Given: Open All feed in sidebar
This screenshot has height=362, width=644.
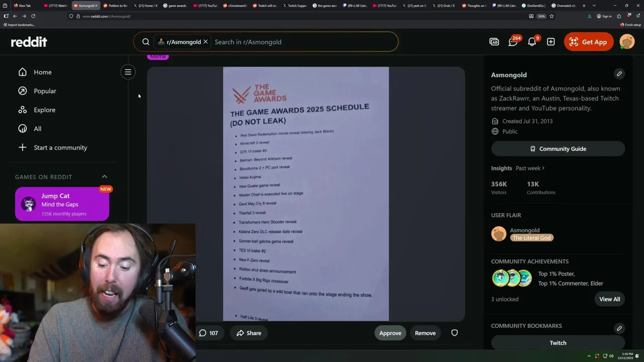Looking at the screenshot, I should [37, 129].
